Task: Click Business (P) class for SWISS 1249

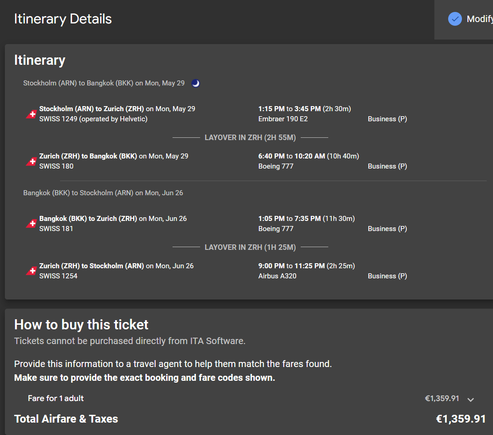Action: (387, 119)
